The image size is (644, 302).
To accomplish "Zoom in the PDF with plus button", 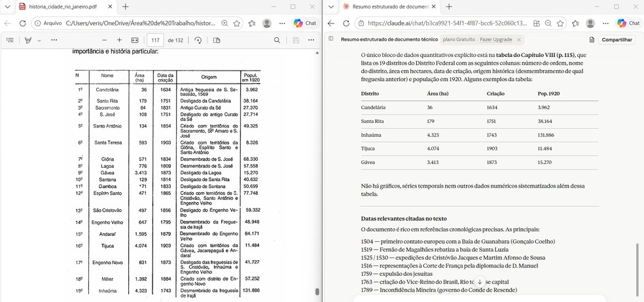I will [x=119, y=41].
